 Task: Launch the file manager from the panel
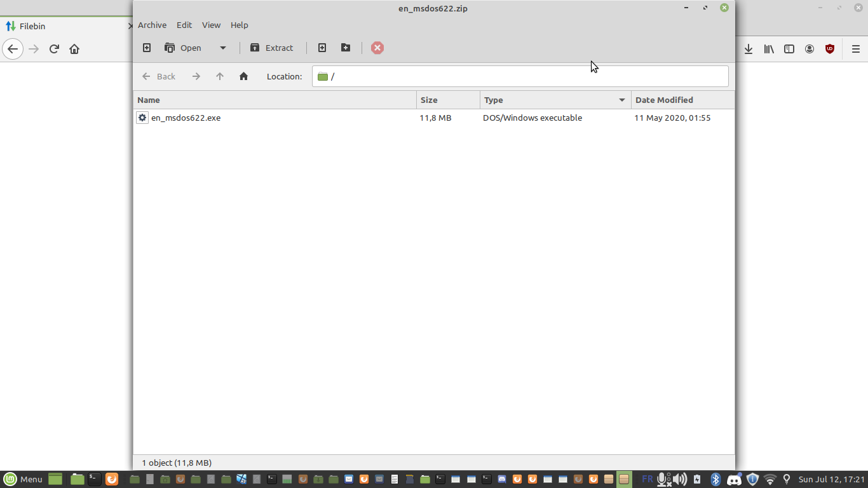tap(78, 479)
